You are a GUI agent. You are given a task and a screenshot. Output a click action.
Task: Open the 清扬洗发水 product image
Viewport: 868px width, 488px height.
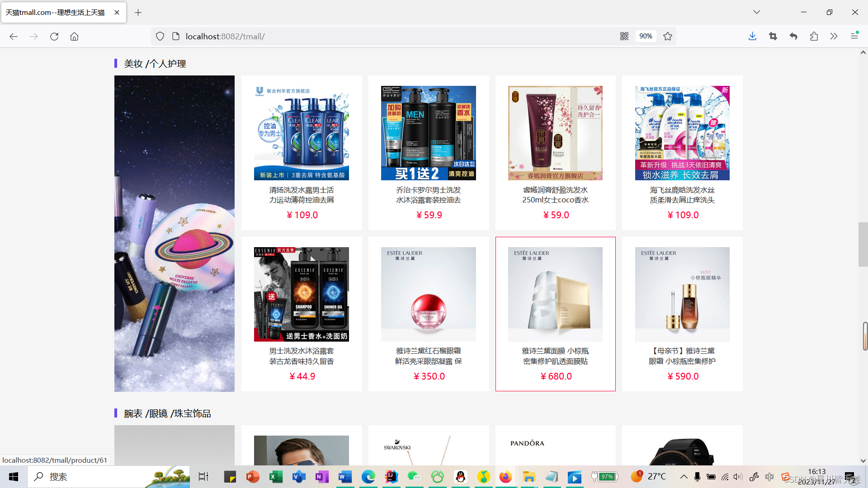302,133
